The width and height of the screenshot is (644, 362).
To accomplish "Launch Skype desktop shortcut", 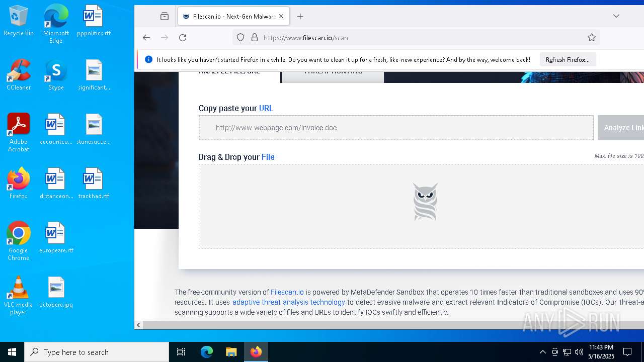I will 56,75.
